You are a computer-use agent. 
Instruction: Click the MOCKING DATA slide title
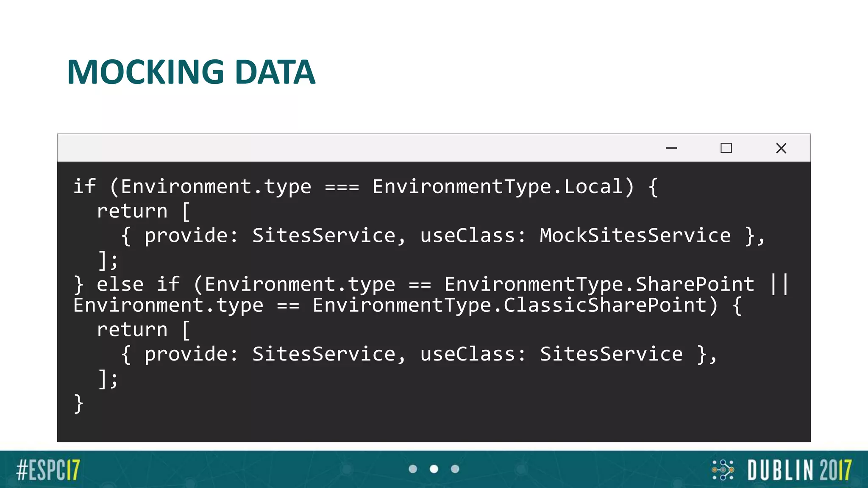pos(191,72)
